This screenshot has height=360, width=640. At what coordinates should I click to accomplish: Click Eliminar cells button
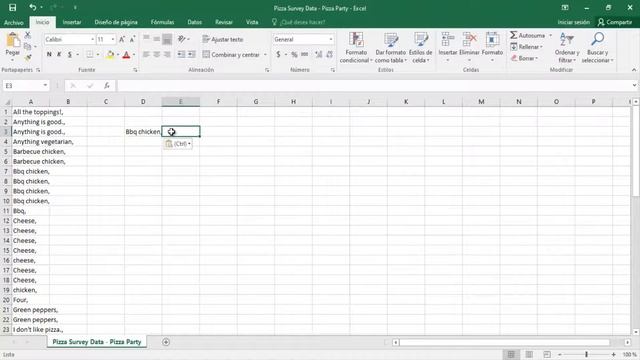pos(469,47)
